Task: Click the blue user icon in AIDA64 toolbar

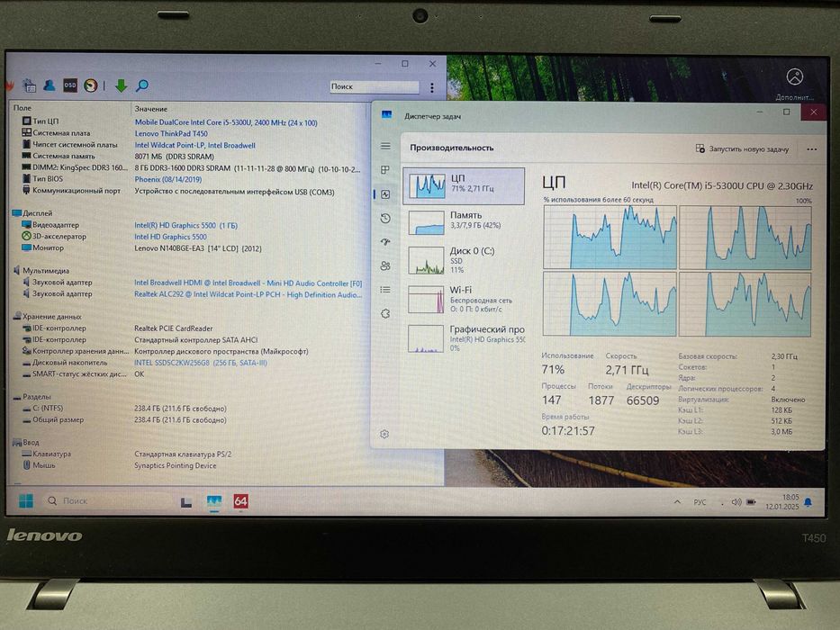Action: click(x=50, y=85)
